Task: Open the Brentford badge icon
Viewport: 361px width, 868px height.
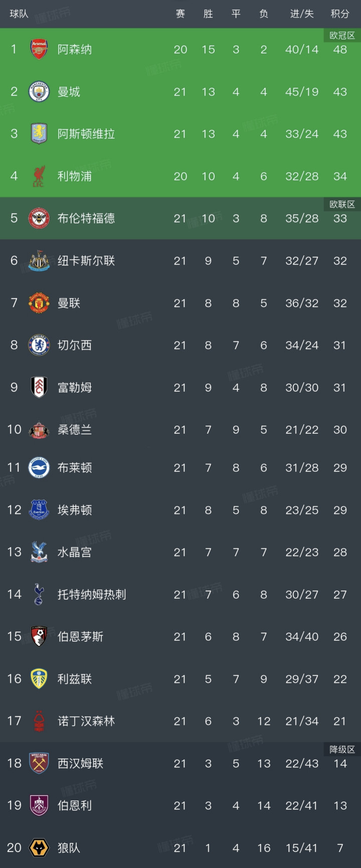Action: click(39, 218)
